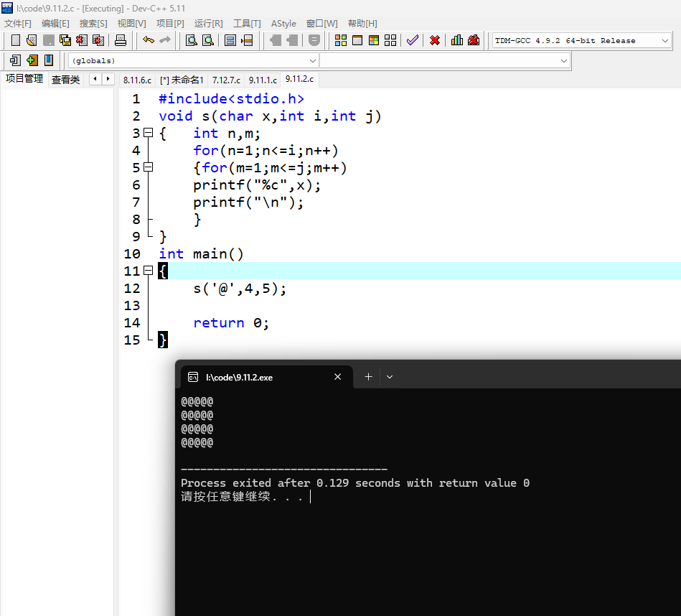Switch to the 查看类 side panel tab
The height and width of the screenshot is (616, 681).
click(x=65, y=80)
